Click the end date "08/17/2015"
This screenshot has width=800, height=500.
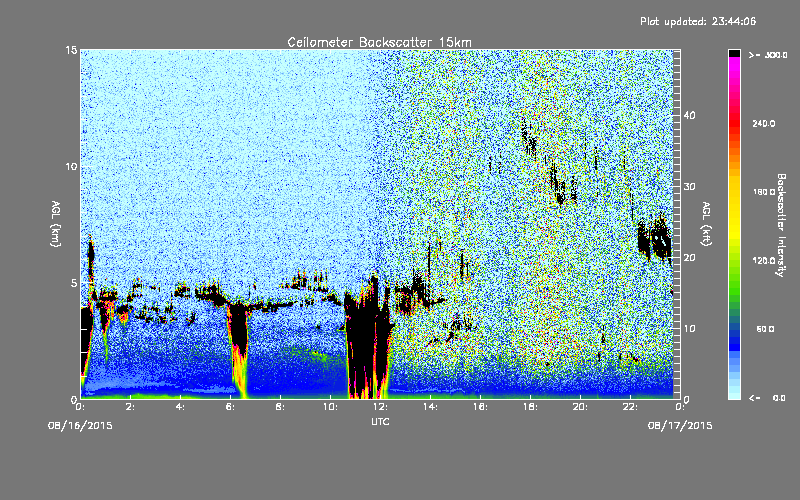(x=680, y=426)
